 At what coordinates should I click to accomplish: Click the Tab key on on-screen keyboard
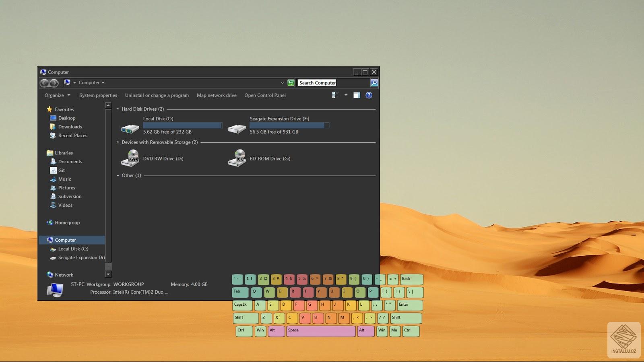click(x=240, y=292)
